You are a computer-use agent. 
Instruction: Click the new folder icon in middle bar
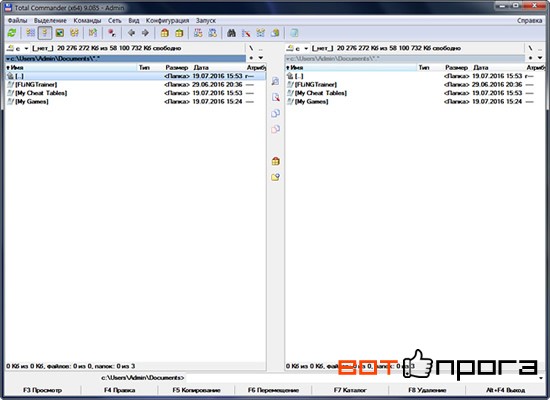275,177
